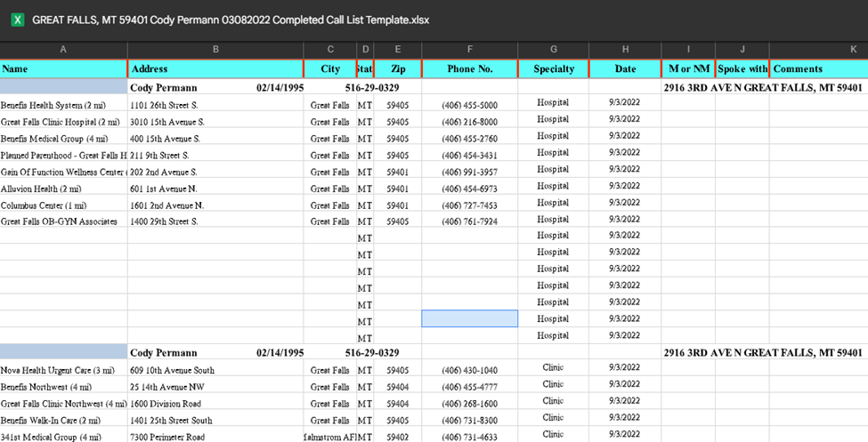Select column A header

coord(64,49)
